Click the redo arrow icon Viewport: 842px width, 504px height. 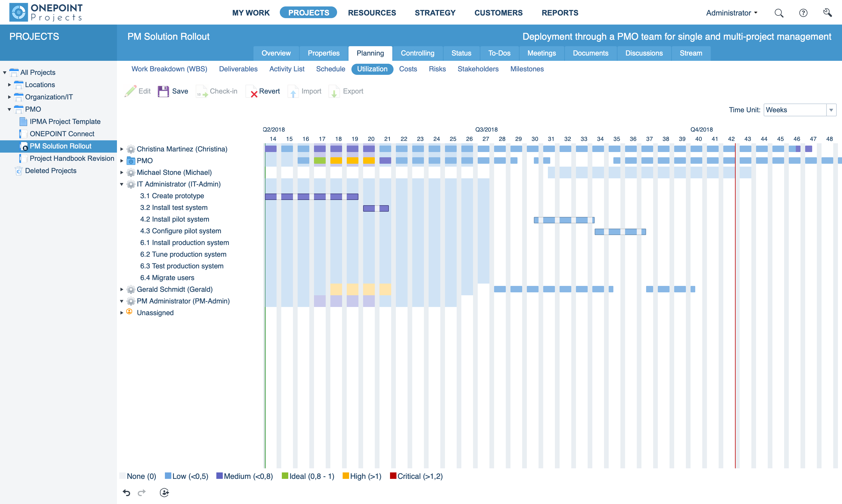[142, 493]
